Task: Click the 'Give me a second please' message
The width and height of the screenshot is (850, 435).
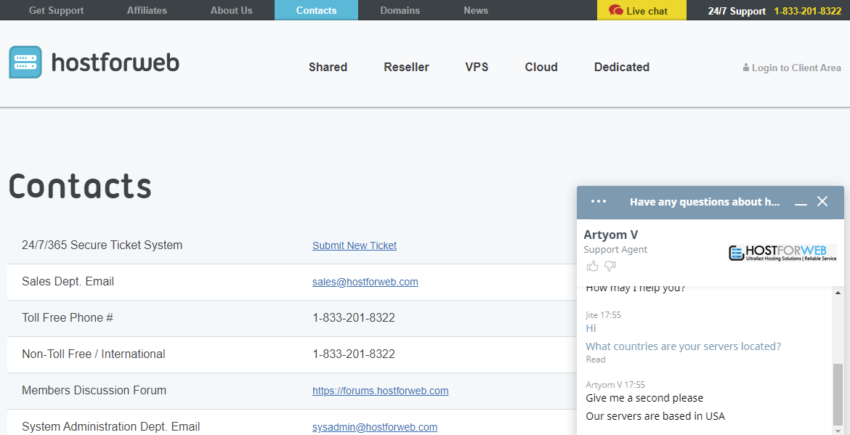Action: click(x=645, y=398)
